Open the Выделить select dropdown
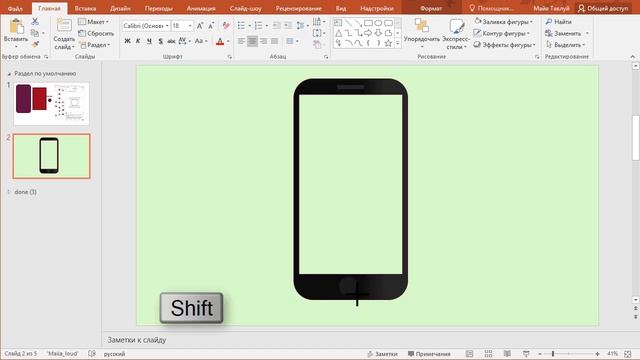Image resolution: width=640 pixels, height=360 pixels. pos(566,45)
